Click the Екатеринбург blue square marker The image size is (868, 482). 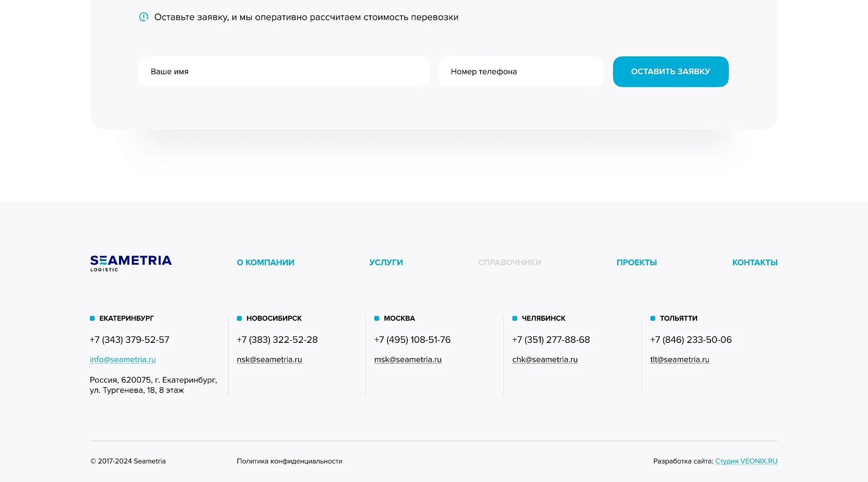[x=92, y=318]
